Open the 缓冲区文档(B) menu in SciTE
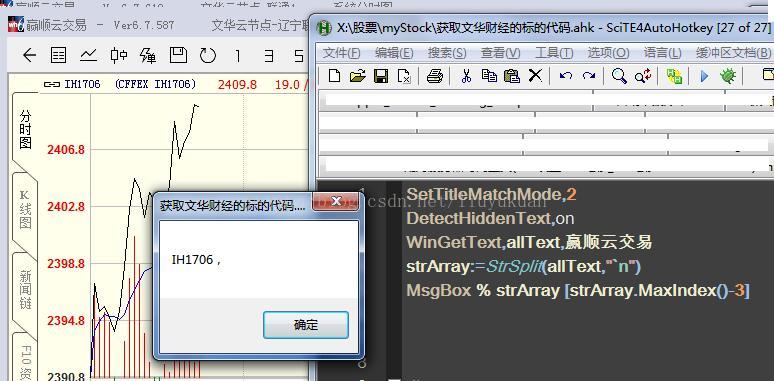This screenshot has width=774, height=381. [x=733, y=52]
